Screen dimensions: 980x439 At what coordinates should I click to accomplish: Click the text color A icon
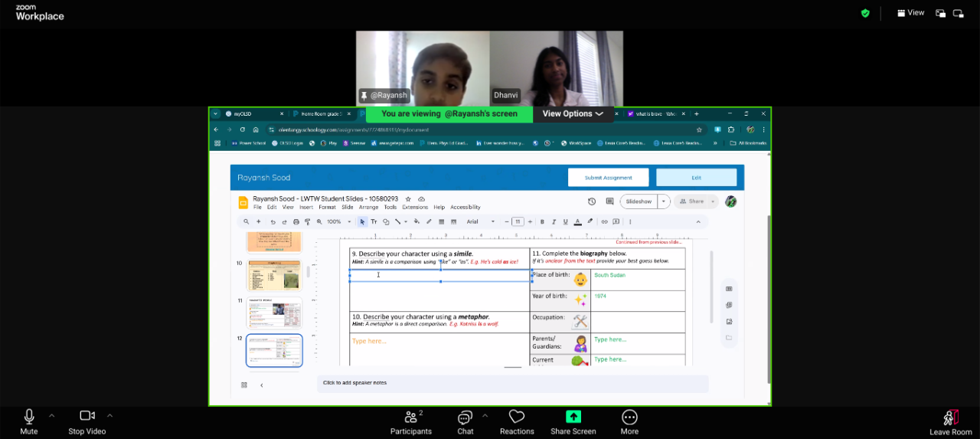[x=577, y=221]
